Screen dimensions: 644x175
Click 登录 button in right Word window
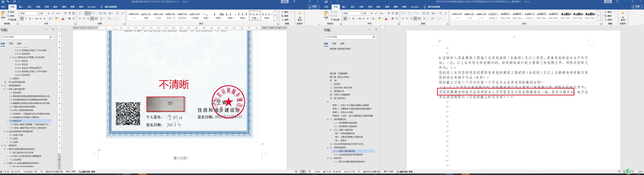click(608, 2)
